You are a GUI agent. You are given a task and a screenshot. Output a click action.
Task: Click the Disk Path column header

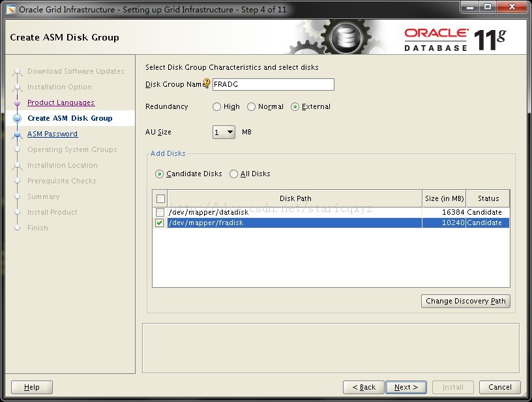click(295, 198)
